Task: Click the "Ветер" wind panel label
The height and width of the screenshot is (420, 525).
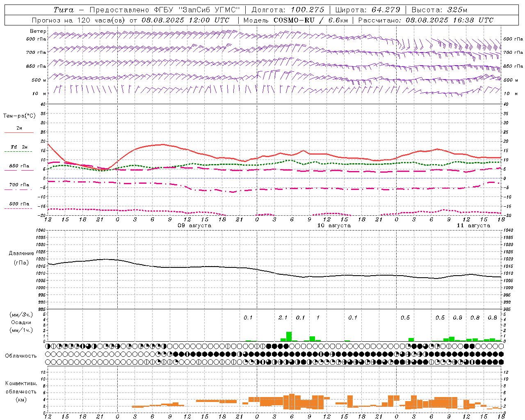Action: click(x=38, y=31)
